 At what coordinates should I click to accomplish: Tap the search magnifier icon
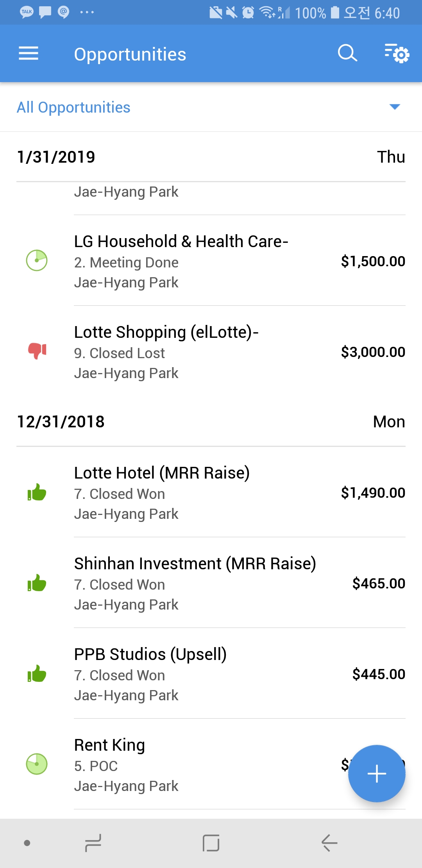[347, 53]
